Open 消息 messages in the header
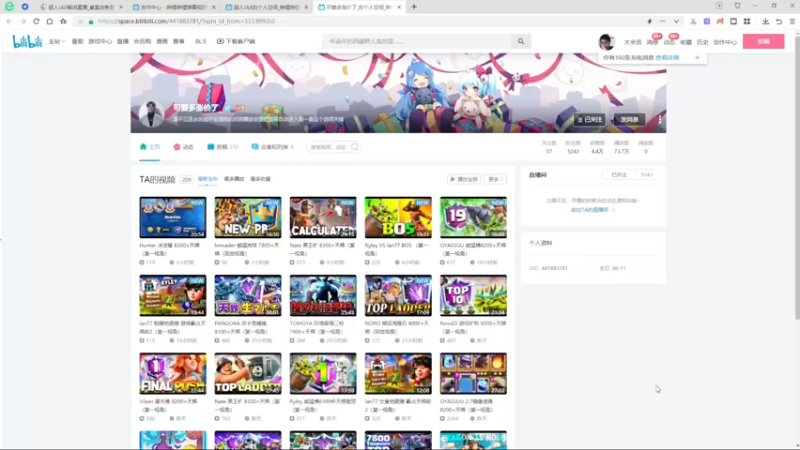Image resolution: width=800 pixels, height=450 pixels. pos(652,42)
